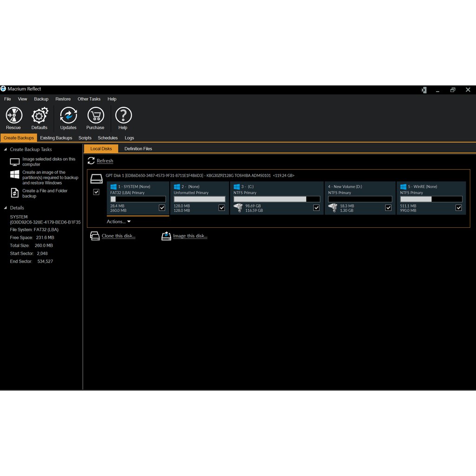Switch to the Existing Backups tab

(56, 138)
